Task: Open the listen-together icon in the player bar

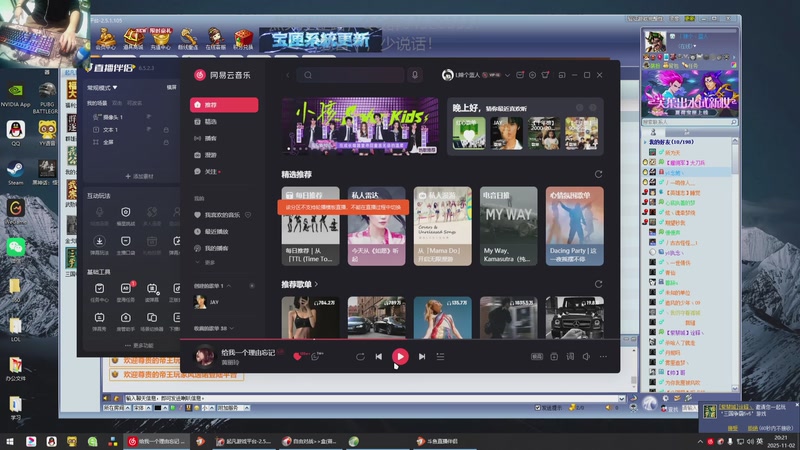Action: pyautogui.click(x=554, y=357)
